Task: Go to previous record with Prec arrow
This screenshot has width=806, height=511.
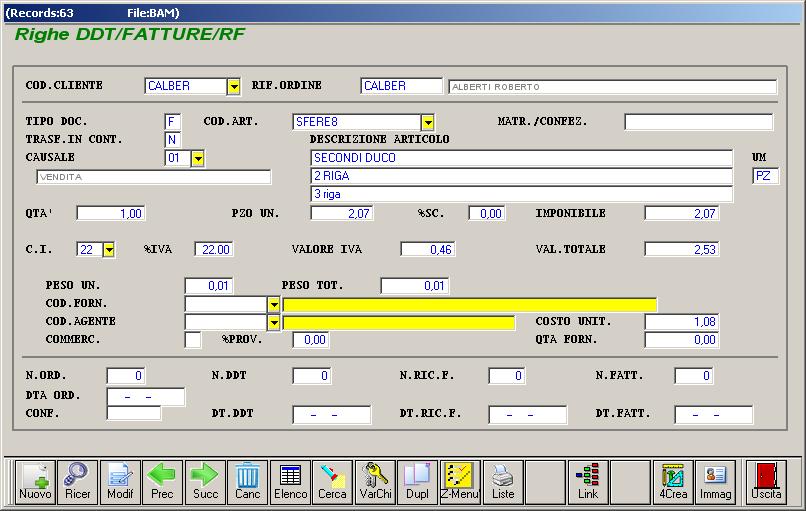Action: point(162,482)
